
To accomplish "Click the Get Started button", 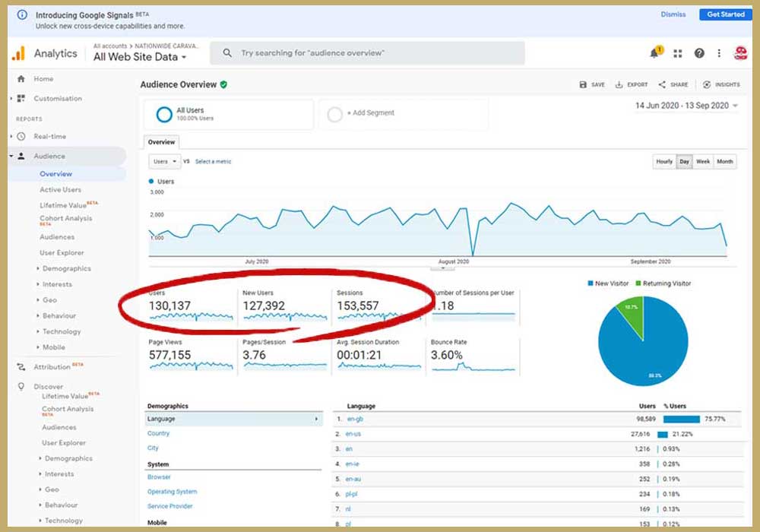I will tap(725, 14).
